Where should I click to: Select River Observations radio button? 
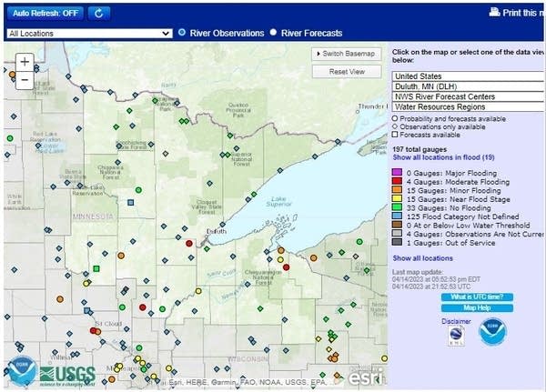pyautogui.click(x=182, y=32)
